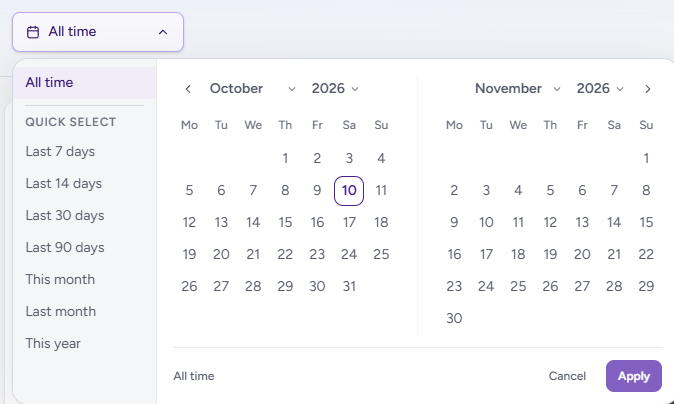674x404 pixels.
Task: Pick October 18 in the left calendar
Action: [381, 223]
